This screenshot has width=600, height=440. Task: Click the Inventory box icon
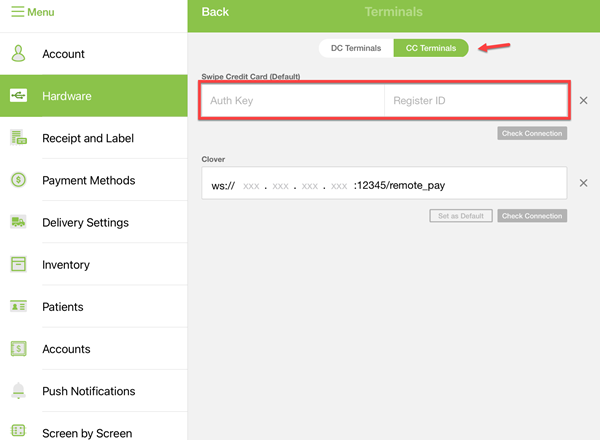18,264
